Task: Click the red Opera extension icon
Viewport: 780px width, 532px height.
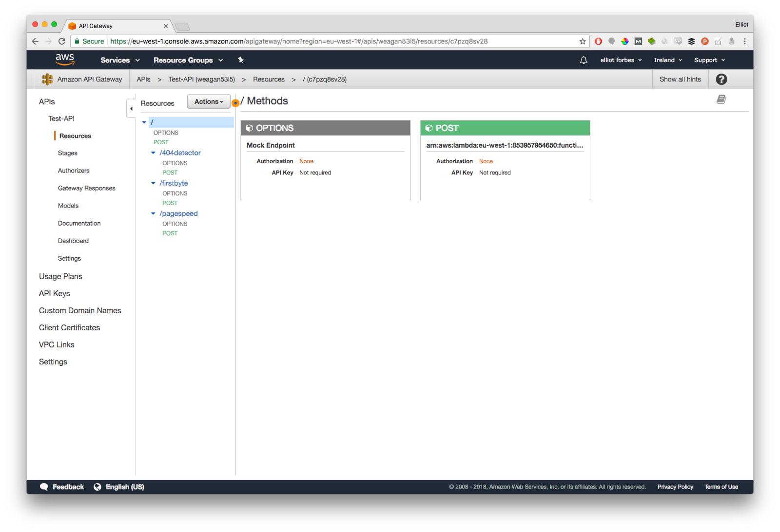Action: 599,41
